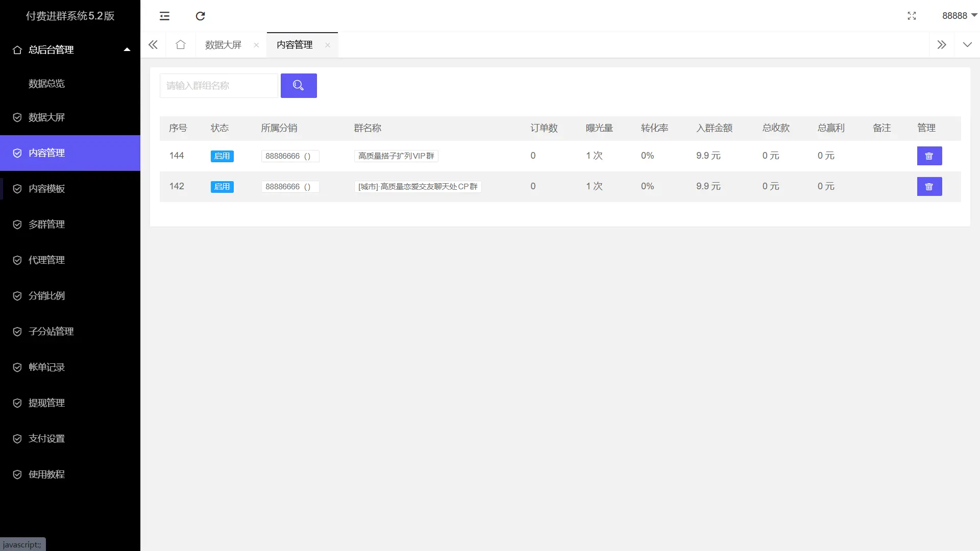Close the 内容管理 tab
This screenshot has height=551, width=980.
point(328,45)
